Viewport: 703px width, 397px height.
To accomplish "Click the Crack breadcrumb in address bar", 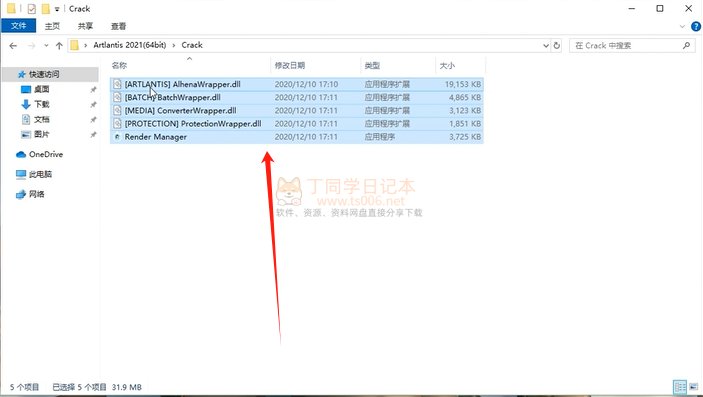I will [192, 45].
